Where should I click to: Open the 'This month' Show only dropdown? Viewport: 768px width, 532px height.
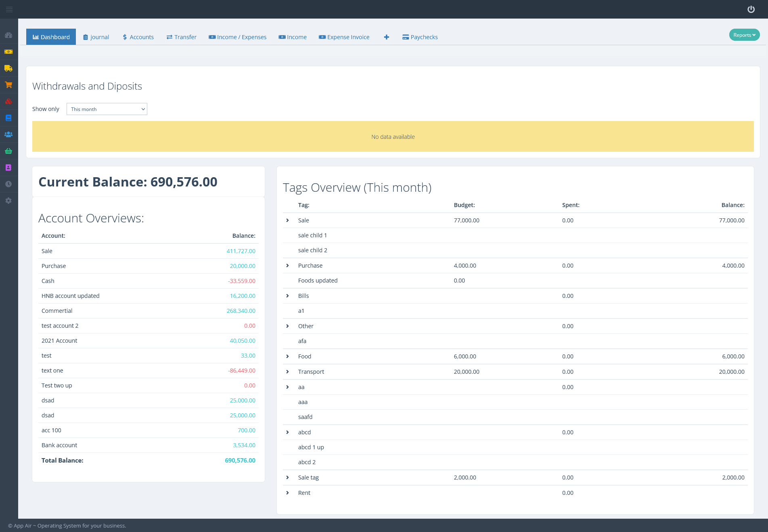click(107, 109)
